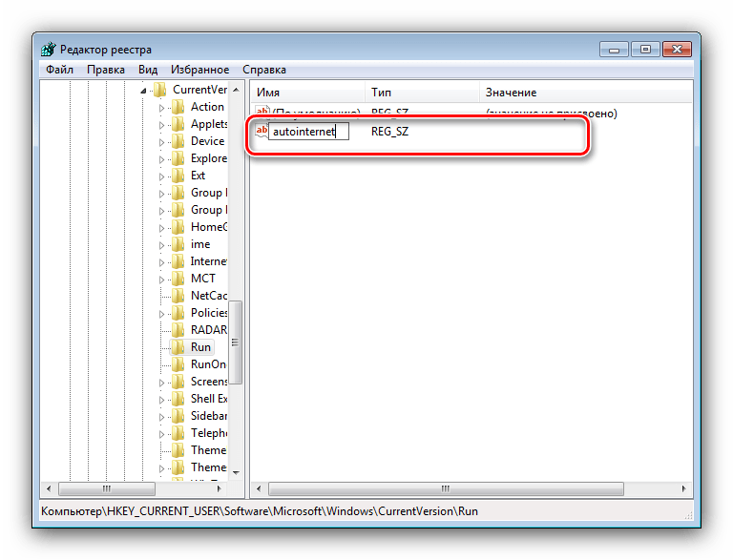Open the Избранное menu
Screen dimensions: 733x560
pos(199,70)
